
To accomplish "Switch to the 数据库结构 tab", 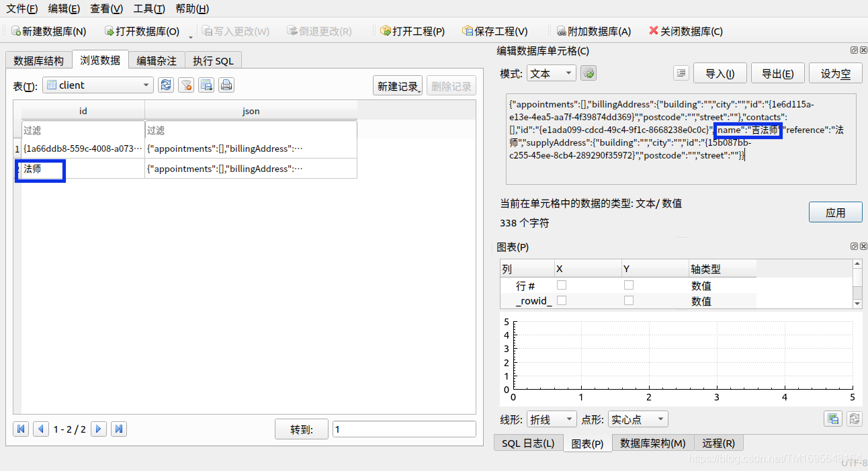I will coord(38,60).
